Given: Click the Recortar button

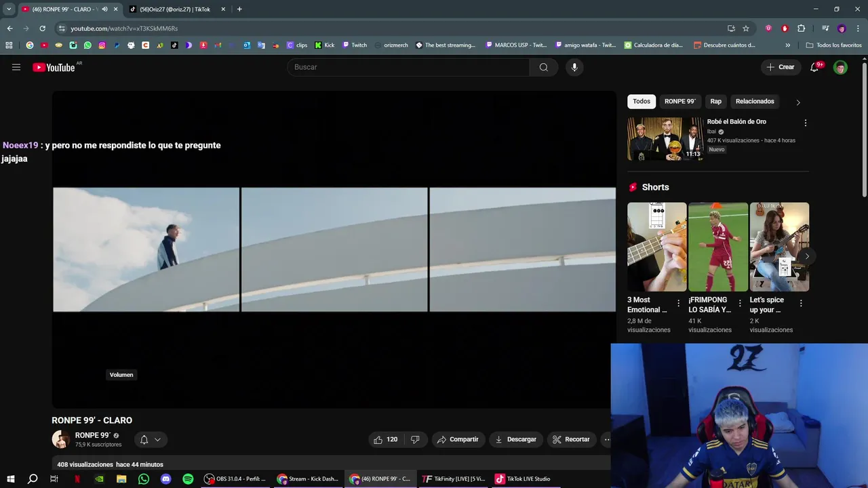Looking at the screenshot, I should tap(572, 439).
